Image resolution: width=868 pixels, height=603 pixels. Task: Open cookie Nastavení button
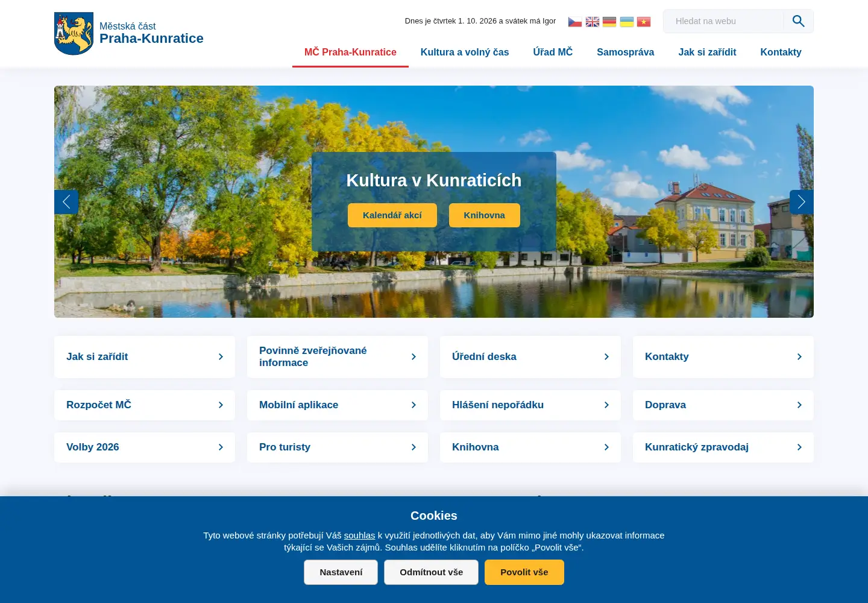[341, 572]
